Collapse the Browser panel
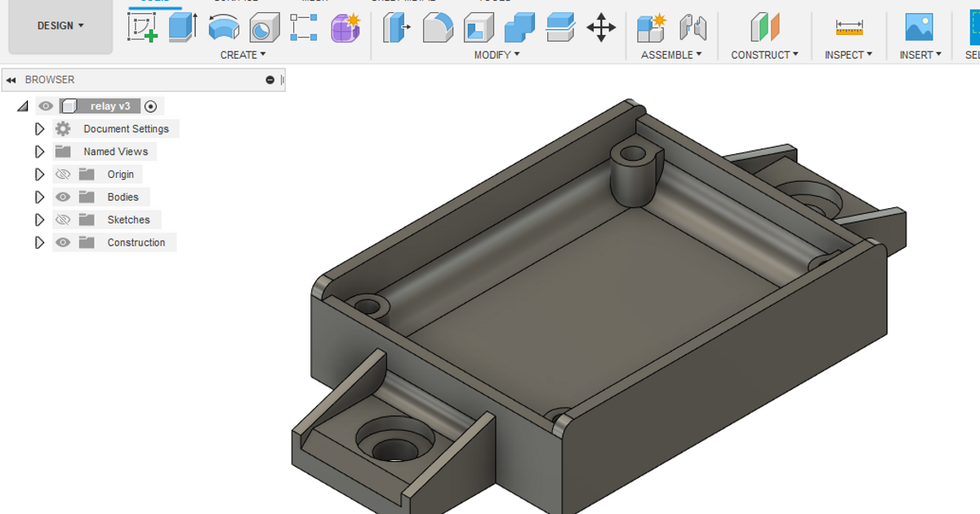Screen dimensions: 980x514 pyautogui.click(x=10, y=79)
